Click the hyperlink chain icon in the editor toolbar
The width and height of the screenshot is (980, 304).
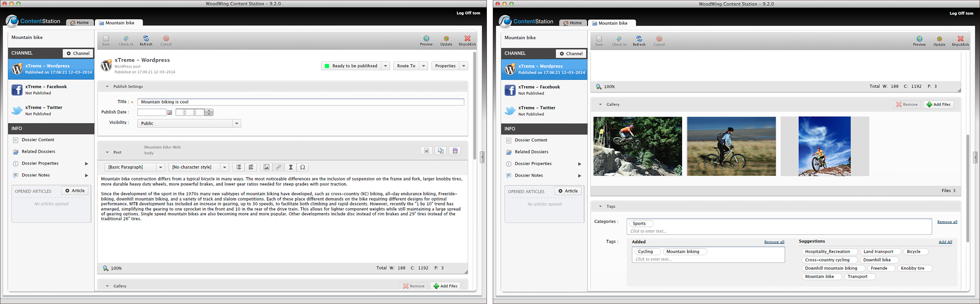[279, 167]
